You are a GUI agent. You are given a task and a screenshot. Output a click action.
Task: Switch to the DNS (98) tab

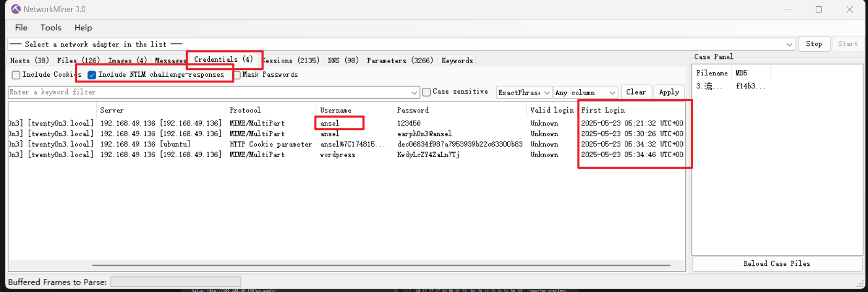click(x=343, y=61)
